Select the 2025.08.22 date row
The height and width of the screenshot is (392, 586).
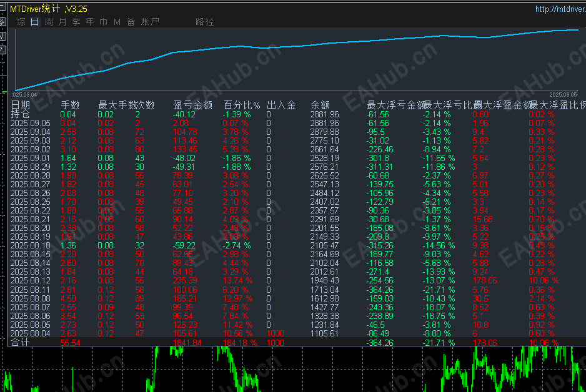coord(30,210)
